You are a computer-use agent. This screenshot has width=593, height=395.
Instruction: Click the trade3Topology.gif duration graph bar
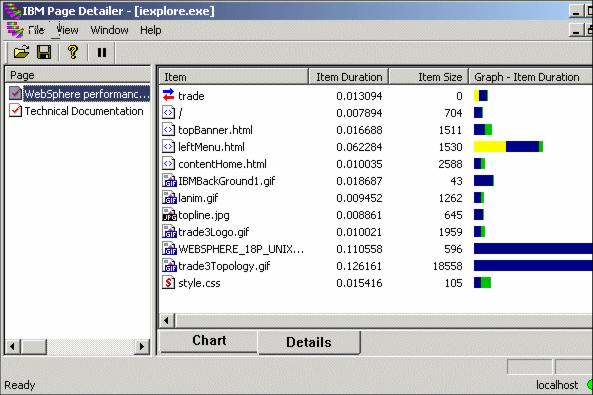(x=533, y=266)
